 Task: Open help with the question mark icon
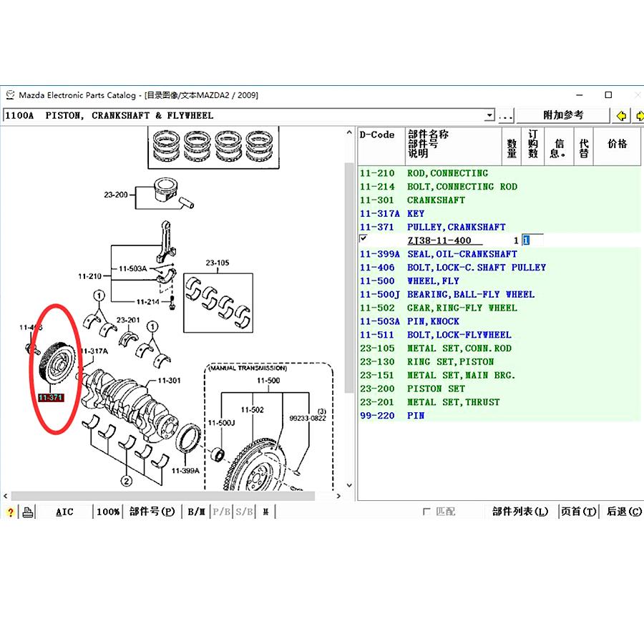click(10, 512)
